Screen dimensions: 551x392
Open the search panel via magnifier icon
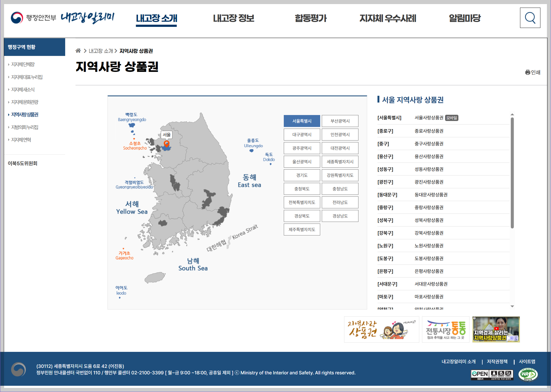click(530, 18)
